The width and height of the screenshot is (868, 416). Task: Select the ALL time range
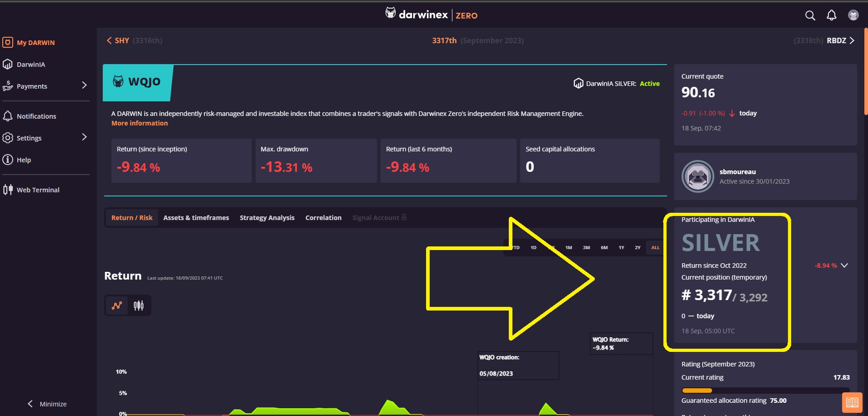pyautogui.click(x=655, y=248)
